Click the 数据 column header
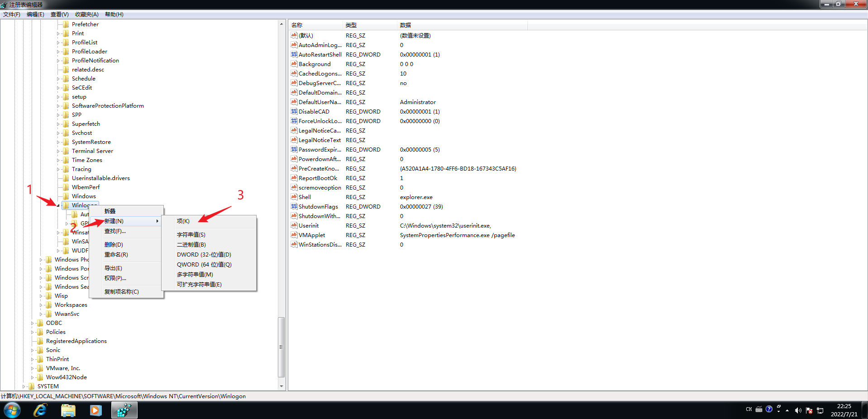This screenshot has width=868, height=419. pyautogui.click(x=463, y=25)
